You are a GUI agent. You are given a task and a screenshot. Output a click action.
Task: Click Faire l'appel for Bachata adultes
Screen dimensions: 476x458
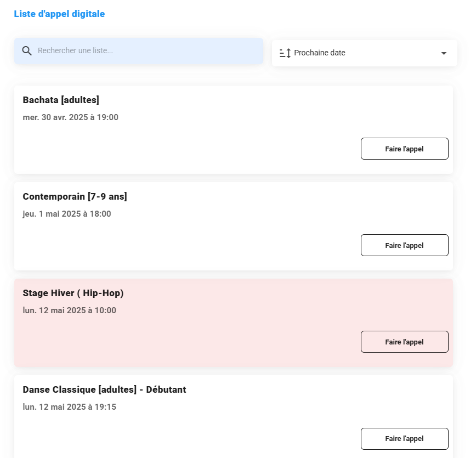(404, 149)
